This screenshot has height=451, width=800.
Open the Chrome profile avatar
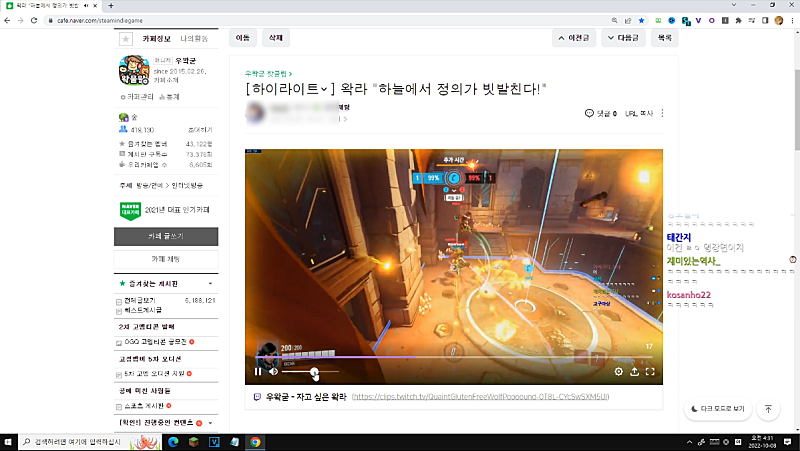coord(779,20)
